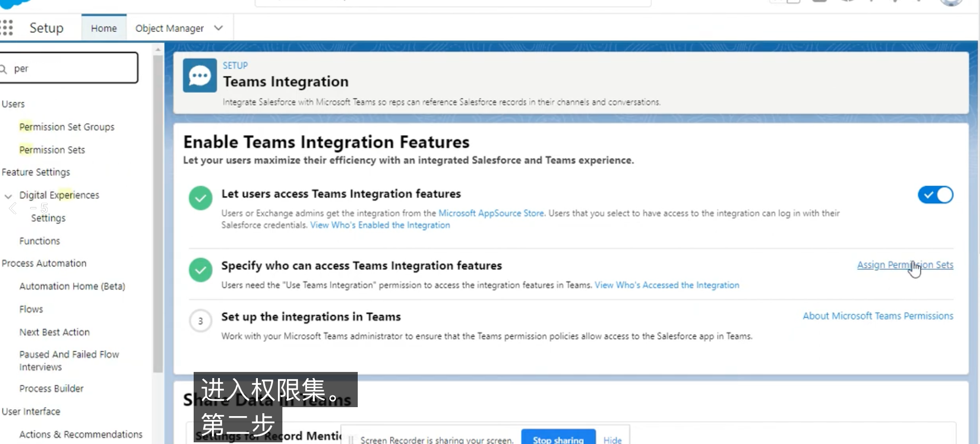Viewport: 980px width, 444px height.
Task: Click the search magnifier in Quick Find
Action: point(3,69)
